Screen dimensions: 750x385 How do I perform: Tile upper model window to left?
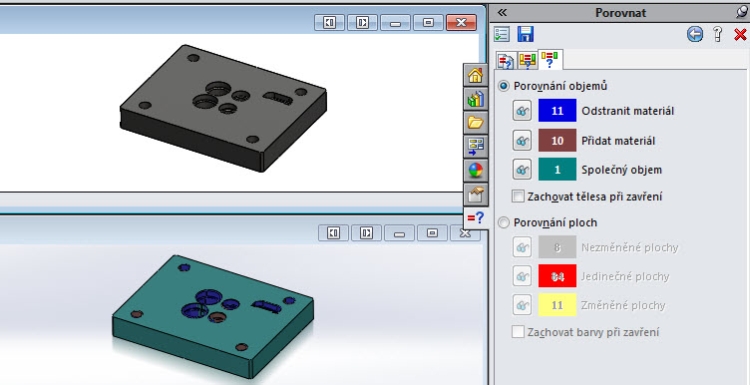(x=330, y=22)
